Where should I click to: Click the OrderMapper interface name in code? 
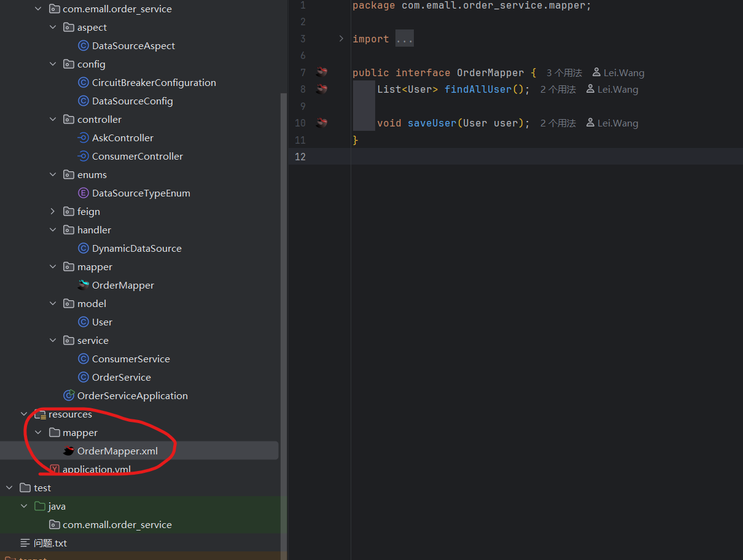point(490,72)
